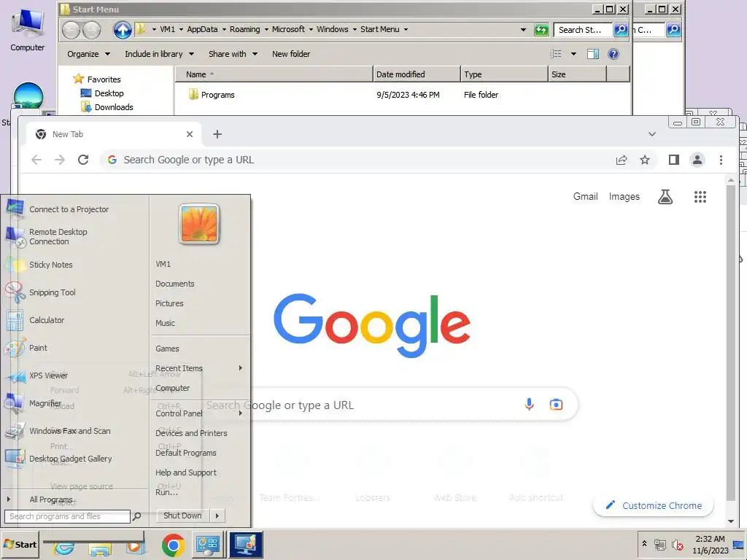Click Roaming in the address path
The height and width of the screenshot is (560, 747).
coord(245,29)
